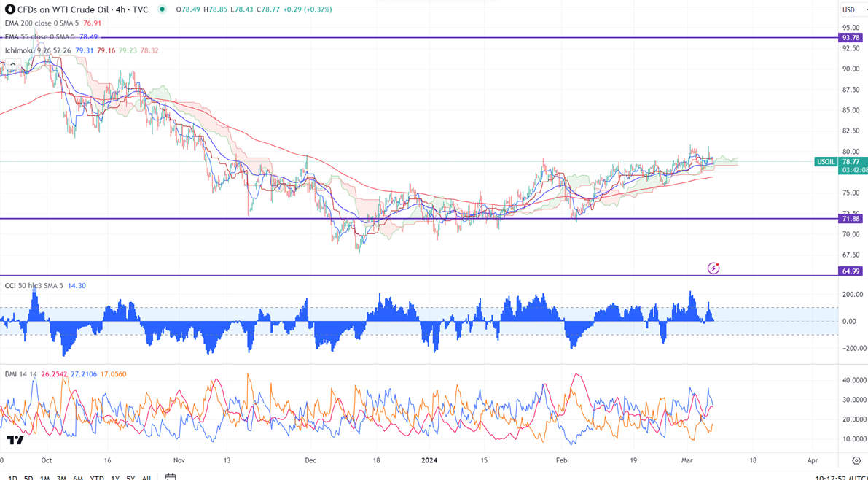Click the 71.88 horizontal line price label

click(x=850, y=219)
